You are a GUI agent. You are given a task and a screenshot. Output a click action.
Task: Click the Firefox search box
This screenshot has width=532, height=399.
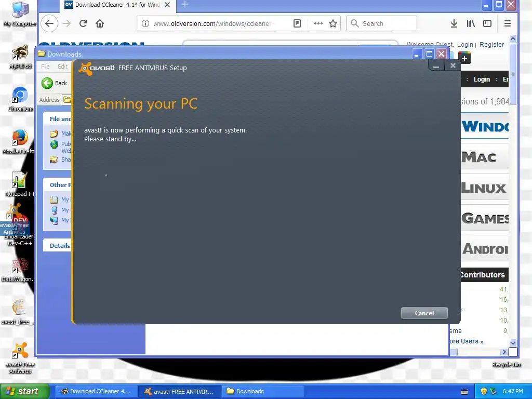381,23
